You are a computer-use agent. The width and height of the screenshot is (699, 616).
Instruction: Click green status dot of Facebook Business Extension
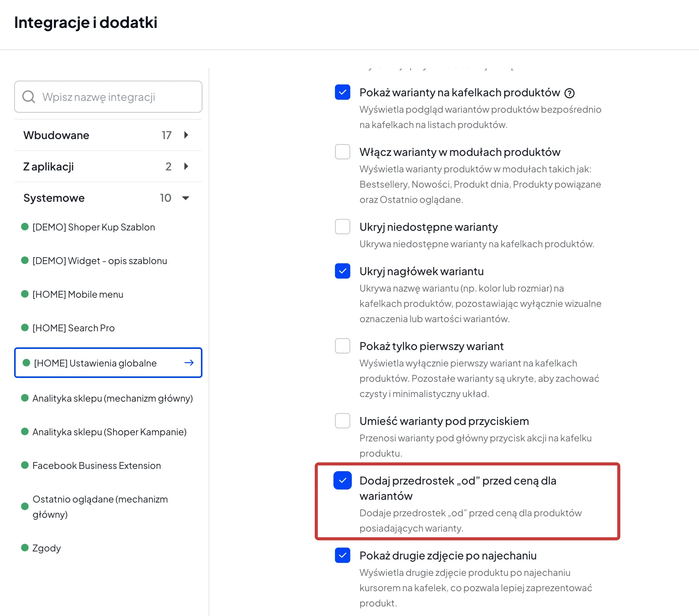(x=25, y=465)
